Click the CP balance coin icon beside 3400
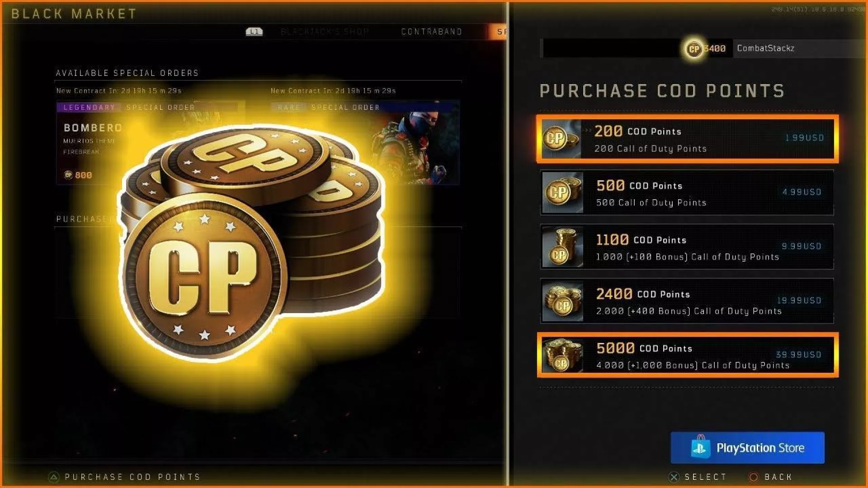 [x=694, y=48]
